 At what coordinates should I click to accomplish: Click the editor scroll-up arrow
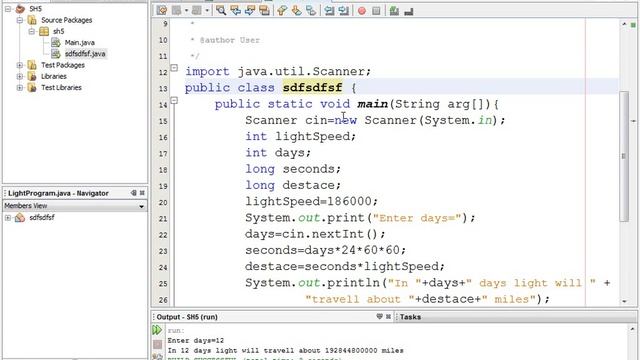(624, 24)
